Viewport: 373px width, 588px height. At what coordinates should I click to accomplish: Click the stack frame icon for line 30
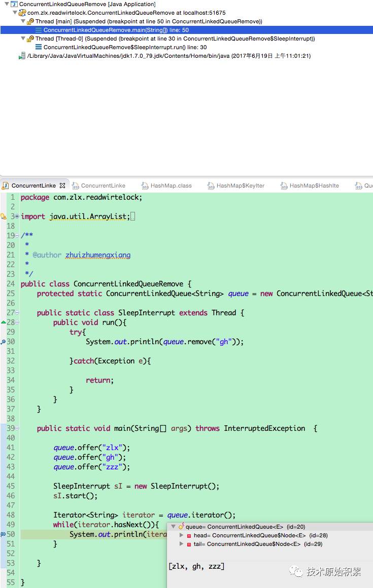point(38,47)
